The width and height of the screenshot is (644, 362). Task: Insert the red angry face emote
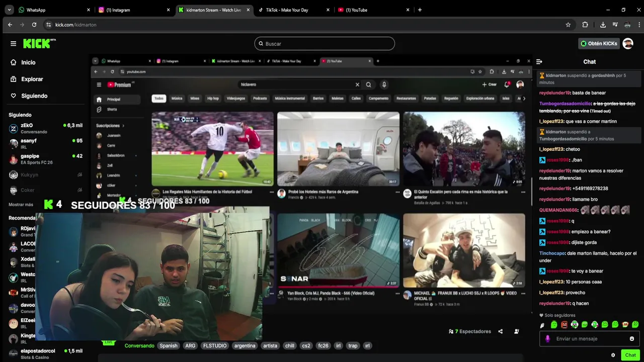point(564,325)
